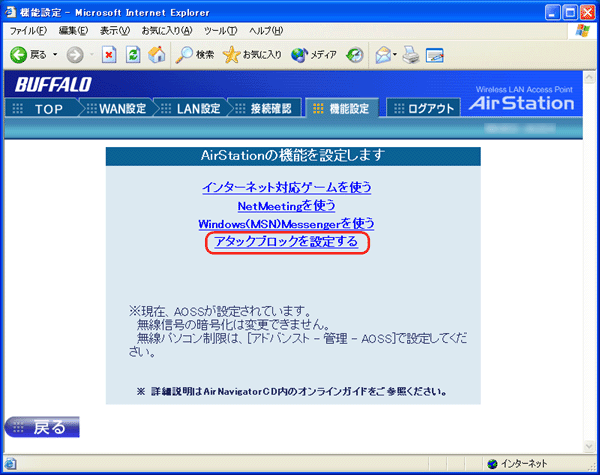This screenshot has width=600, height=475.
Task: Click the Search (検索) toolbar button
Action: tap(195, 55)
